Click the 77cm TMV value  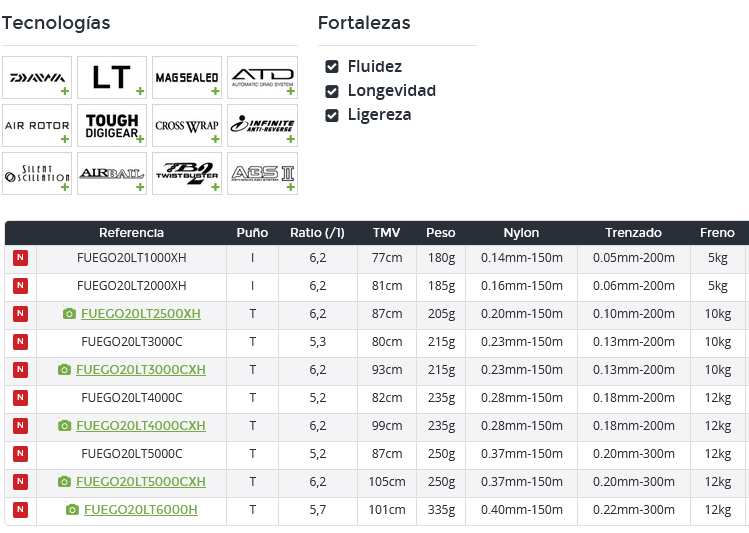(x=387, y=258)
